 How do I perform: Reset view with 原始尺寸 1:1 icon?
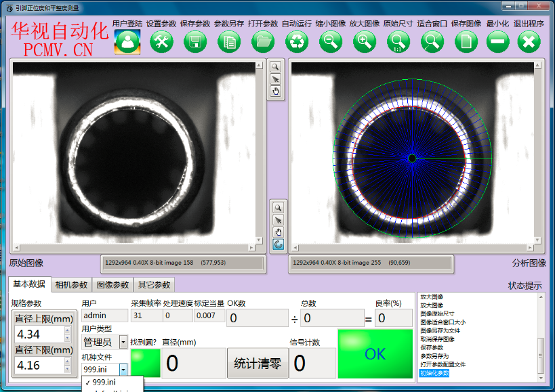[x=398, y=42]
